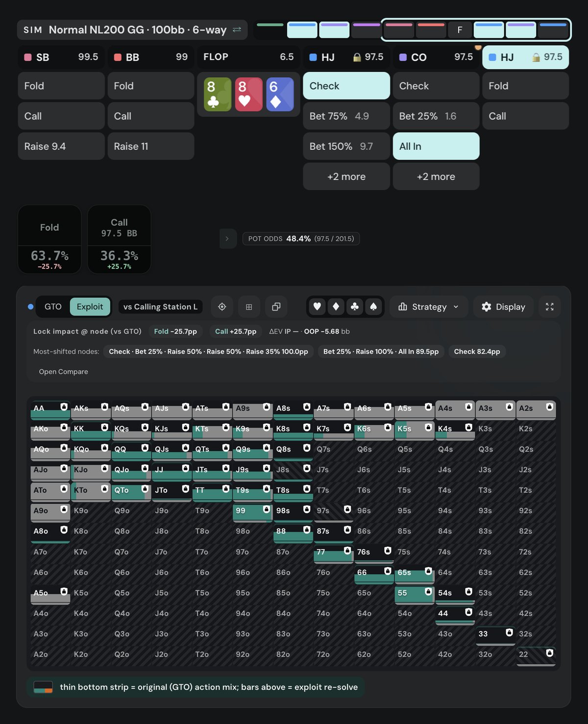Select the BB position header
Image resolution: width=588 pixels, height=724 pixels.
pyautogui.click(x=151, y=57)
